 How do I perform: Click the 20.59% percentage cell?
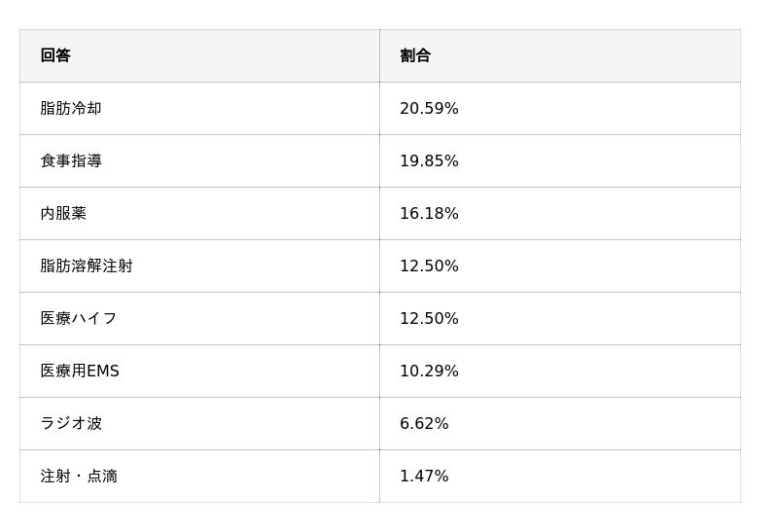coord(429,108)
